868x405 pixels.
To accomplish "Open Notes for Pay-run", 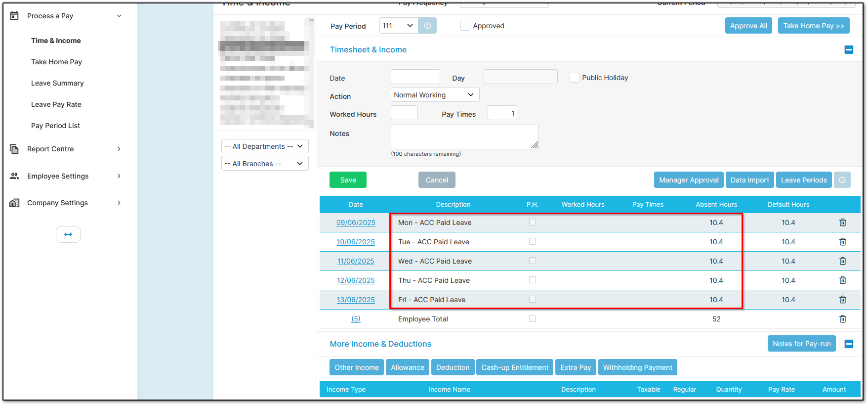I will 802,344.
